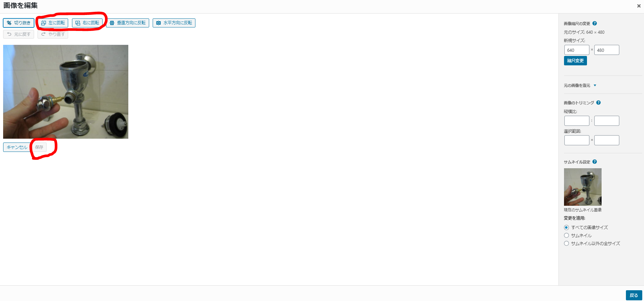The height and width of the screenshot is (301, 644).
Task: Select サムネイル以外の全サイズ radio option
Action: pos(566,243)
